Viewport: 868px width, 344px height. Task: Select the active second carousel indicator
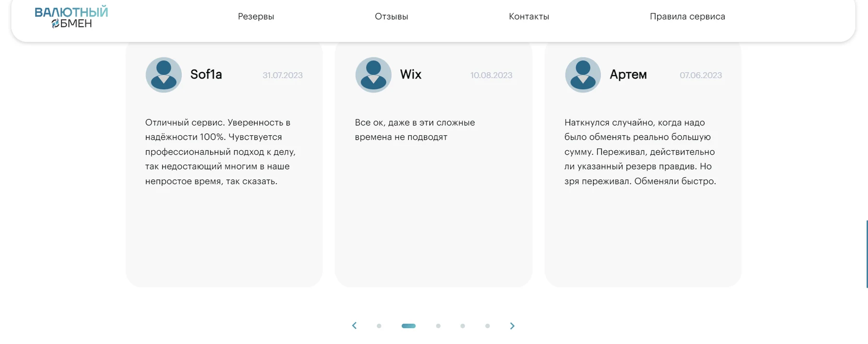coord(408,326)
